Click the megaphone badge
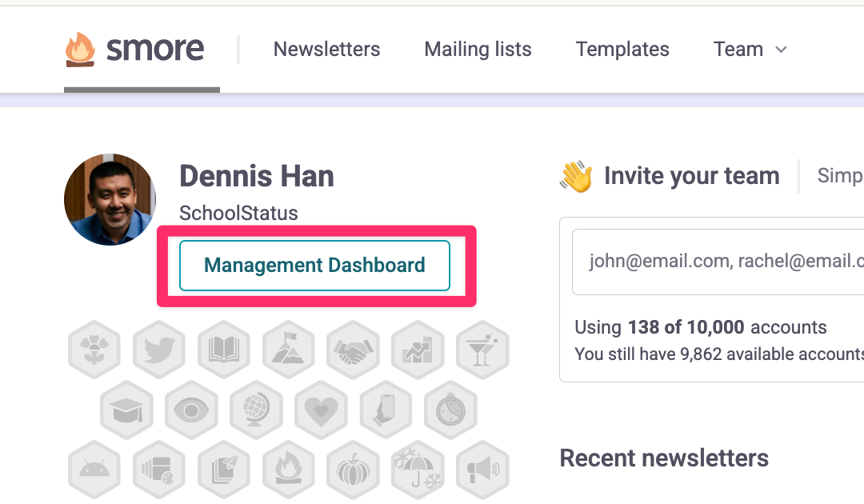 [482, 470]
